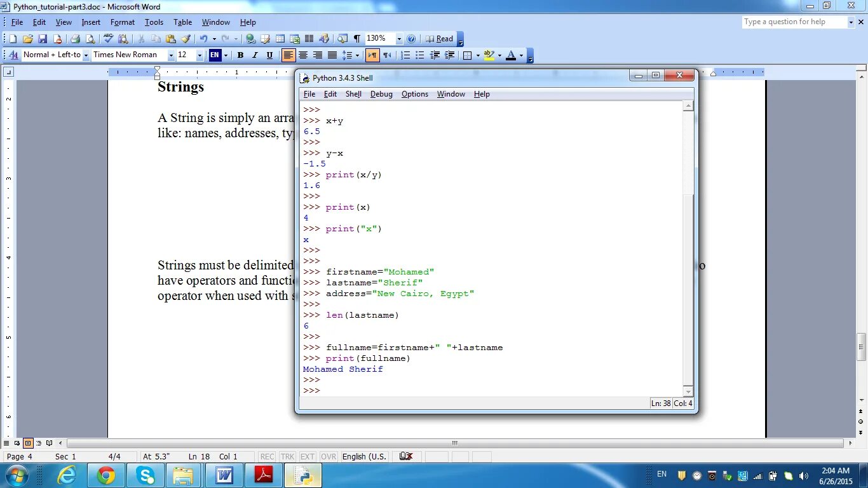Insert a hyperlink using the globe icon
Screen dimensions: 868x488
250,39
